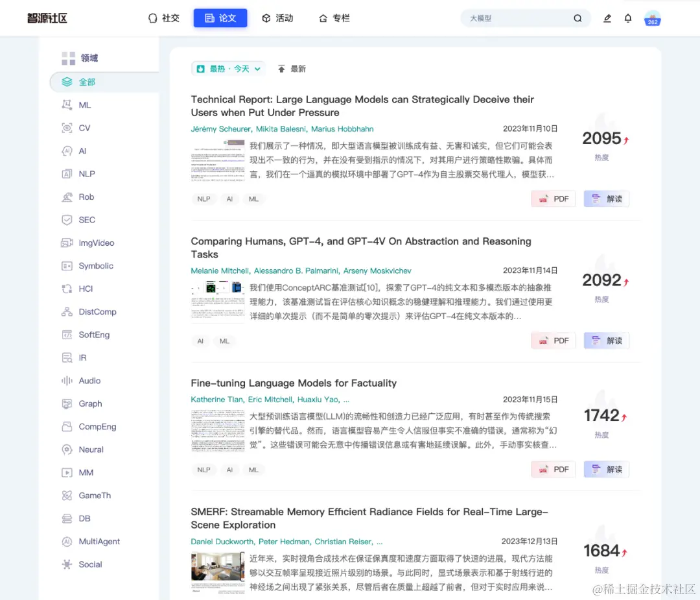Open the 最热·今天 sort dropdown
This screenshot has height=600, width=700.
pyautogui.click(x=228, y=69)
